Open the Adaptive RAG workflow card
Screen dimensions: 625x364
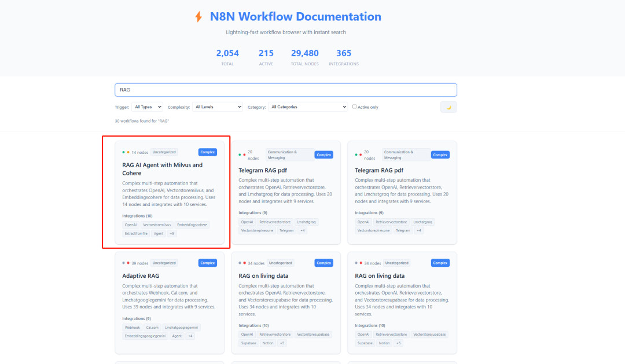click(x=170, y=303)
